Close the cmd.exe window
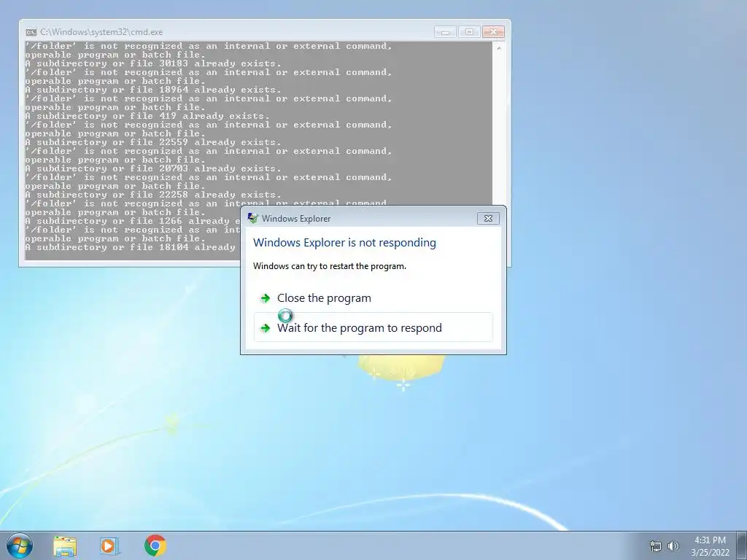The width and height of the screenshot is (747, 560). coord(494,32)
